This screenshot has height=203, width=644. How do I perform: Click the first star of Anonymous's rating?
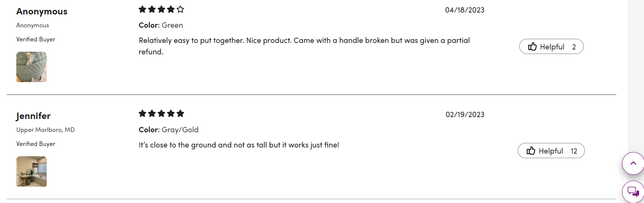(143, 9)
